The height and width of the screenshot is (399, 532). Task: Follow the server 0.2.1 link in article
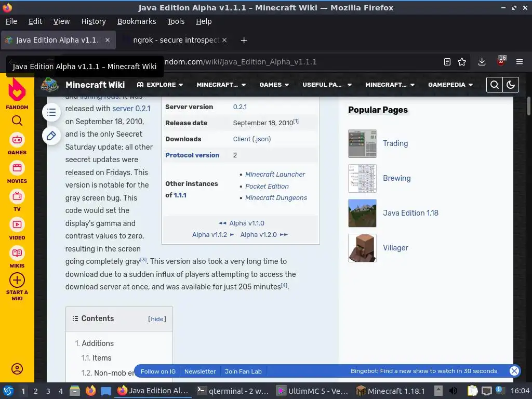131,109
